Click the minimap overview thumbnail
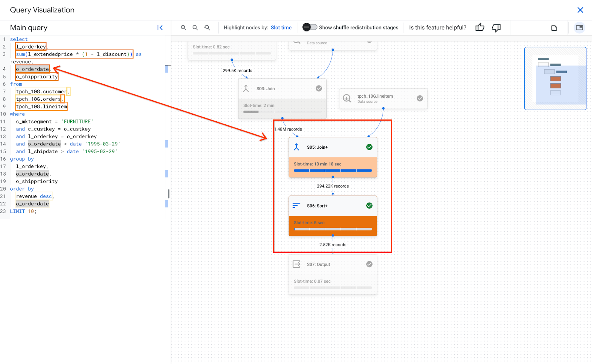Viewport: 592px width, 364px height. pos(555,78)
